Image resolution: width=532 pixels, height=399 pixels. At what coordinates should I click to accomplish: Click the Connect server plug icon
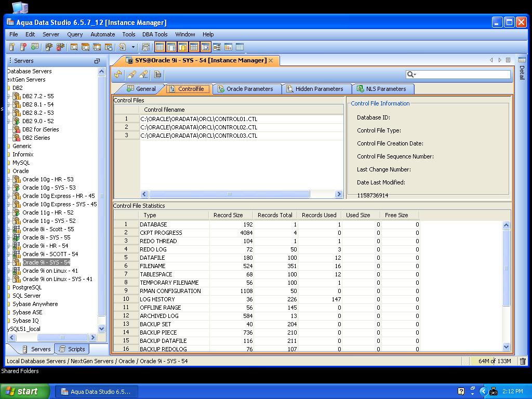(49, 47)
